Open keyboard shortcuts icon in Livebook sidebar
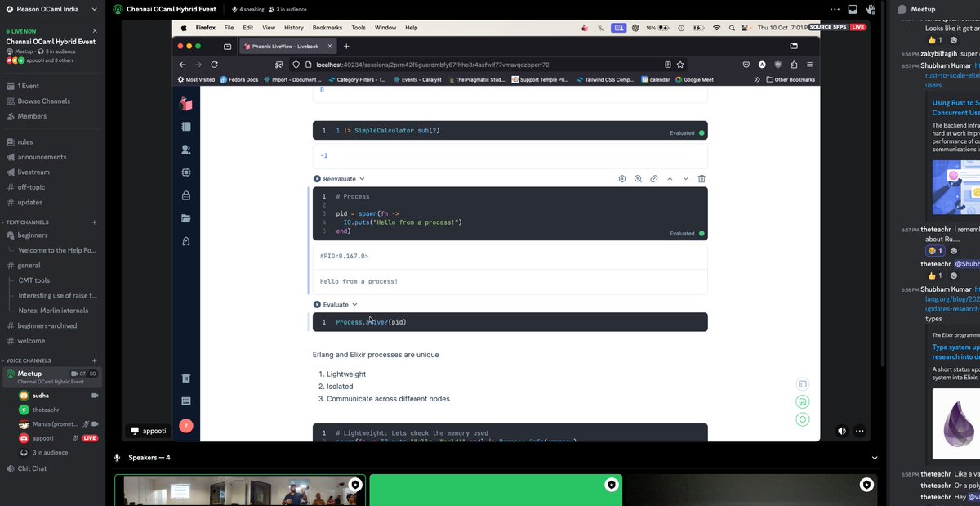The width and height of the screenshot is (980, 506). point(186,401)
